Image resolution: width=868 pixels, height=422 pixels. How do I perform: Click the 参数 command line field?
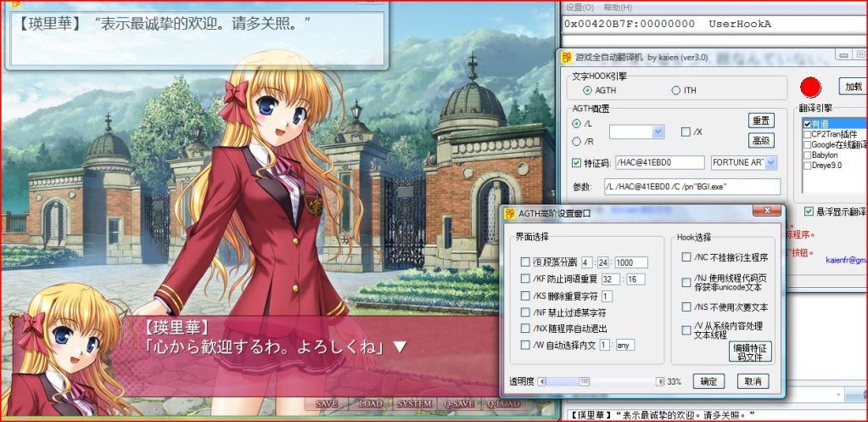click(x=692, y=186)
